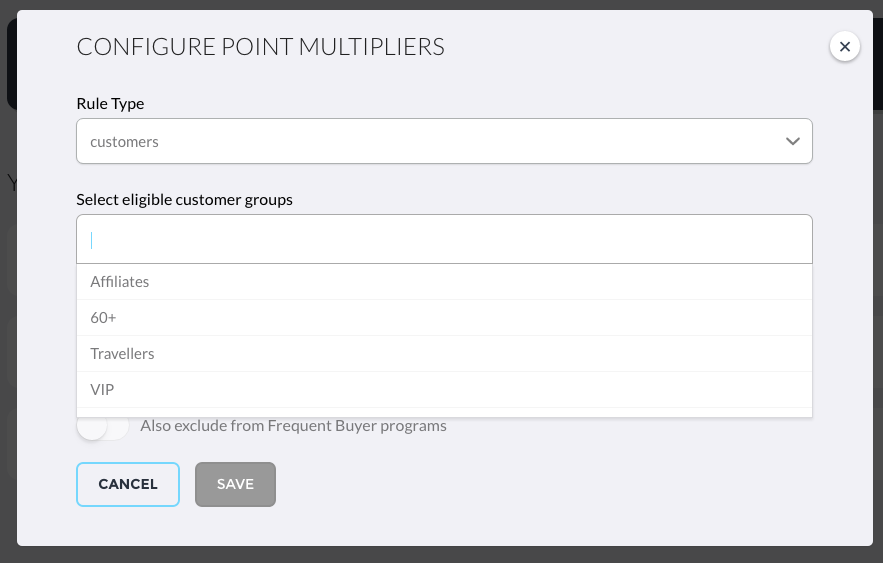Image resolution: width=883 pixels, height=563 pixels.
Task: Select the VIP customer group option
Action: 444,390
